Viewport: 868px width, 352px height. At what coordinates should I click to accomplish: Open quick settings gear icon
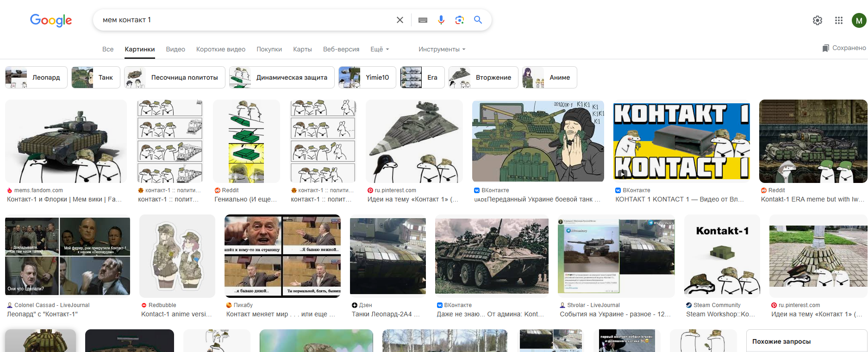click(x=818, y=20)
